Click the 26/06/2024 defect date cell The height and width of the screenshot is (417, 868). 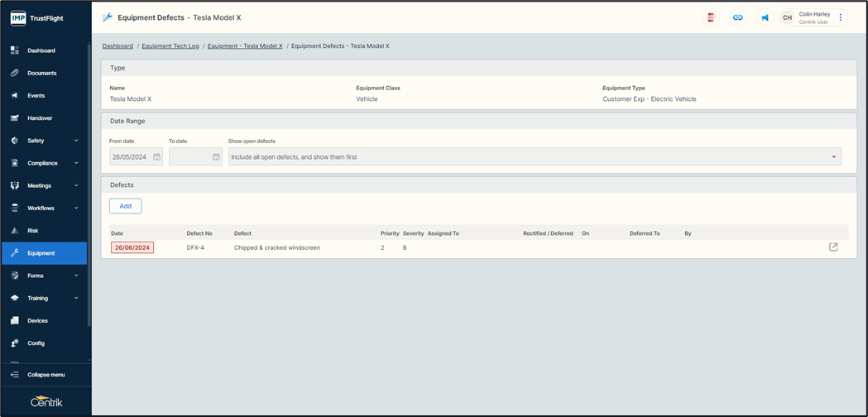(x=132, y=247)
